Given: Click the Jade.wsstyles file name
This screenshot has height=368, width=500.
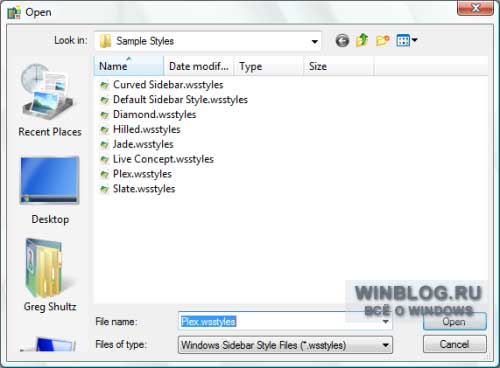Looking at the screenshot, I should coord(143,144).
